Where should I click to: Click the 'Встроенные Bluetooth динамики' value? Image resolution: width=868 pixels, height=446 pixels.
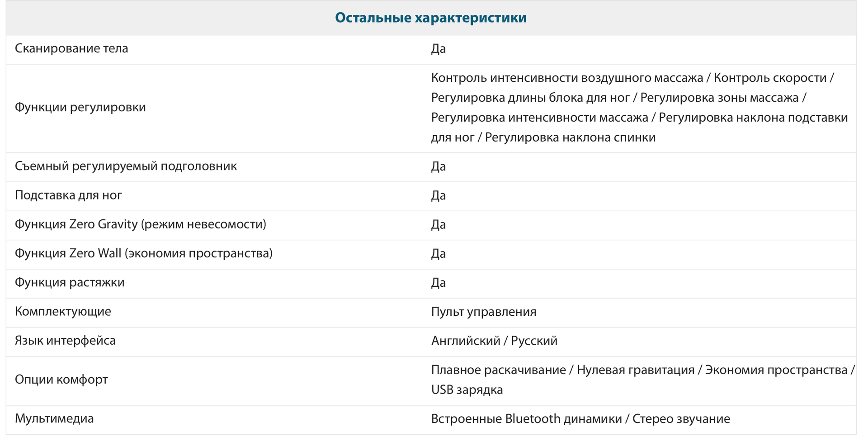click(527, 419)
